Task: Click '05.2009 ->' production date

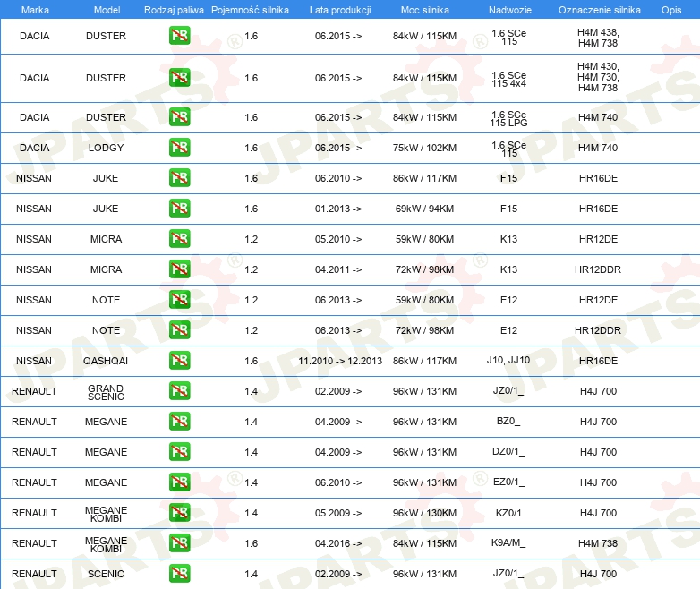Action: point(338,513)
